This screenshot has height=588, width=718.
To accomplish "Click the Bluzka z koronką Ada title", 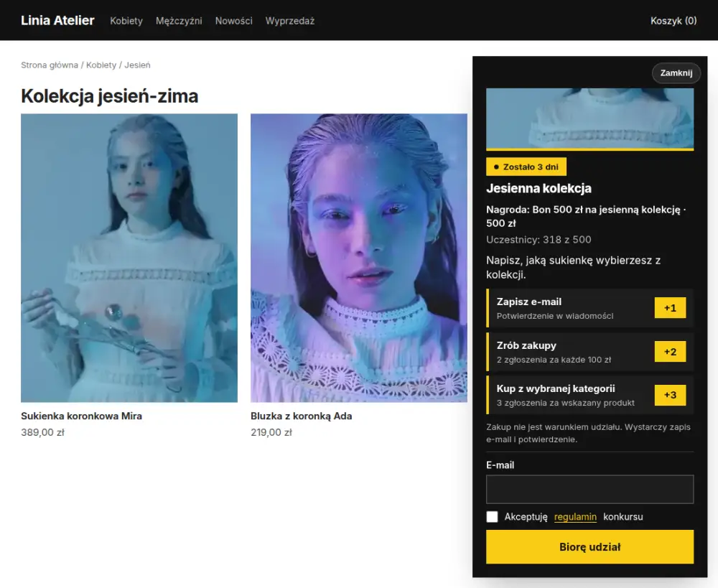I will coord(302,416).
